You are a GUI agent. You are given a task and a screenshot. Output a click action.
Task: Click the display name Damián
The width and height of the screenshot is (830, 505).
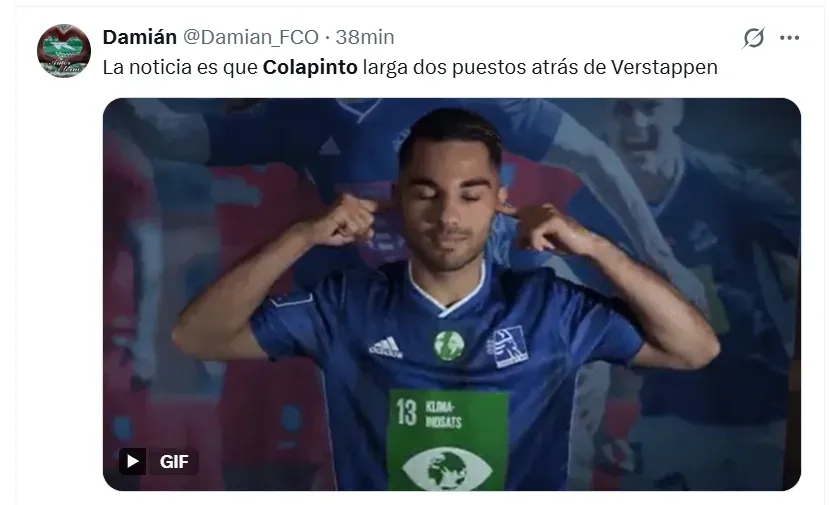140,37
